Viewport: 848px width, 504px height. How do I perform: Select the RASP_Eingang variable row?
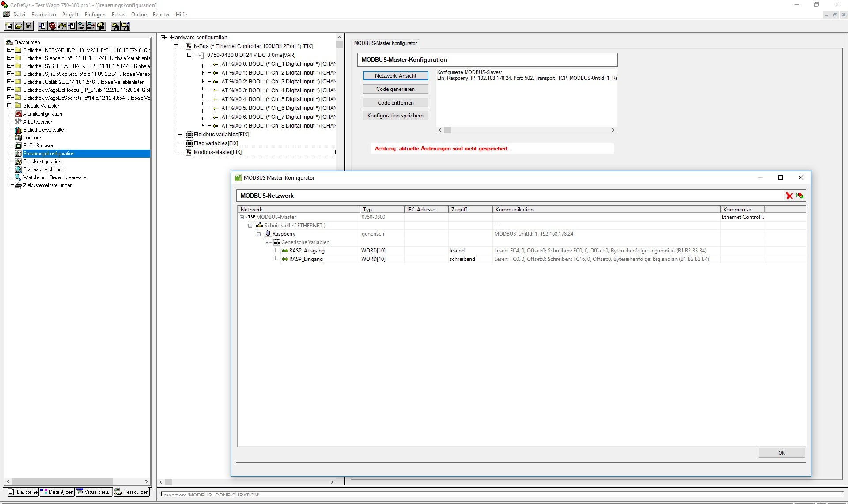pos(306,259)
